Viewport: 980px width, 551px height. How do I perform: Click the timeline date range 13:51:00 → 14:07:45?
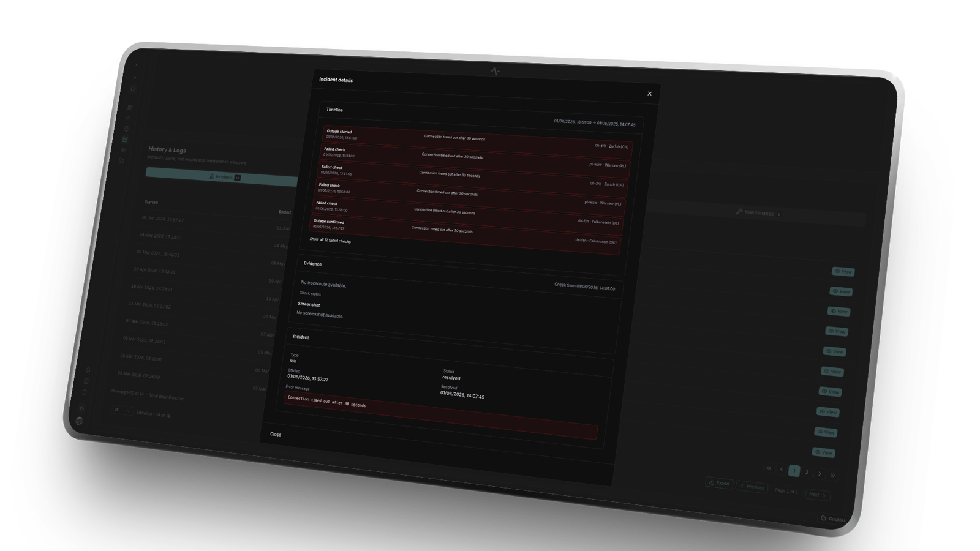coord(595,123)
